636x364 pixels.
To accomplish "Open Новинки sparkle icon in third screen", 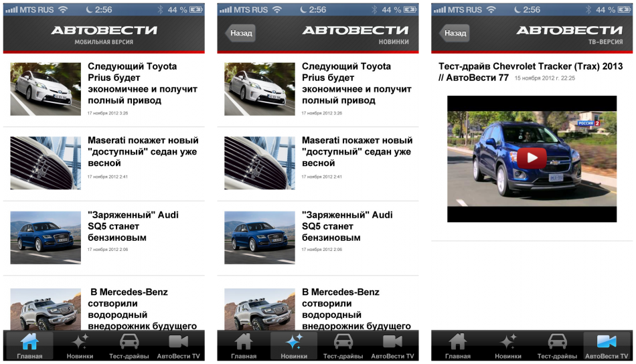I will pos(508,342).
